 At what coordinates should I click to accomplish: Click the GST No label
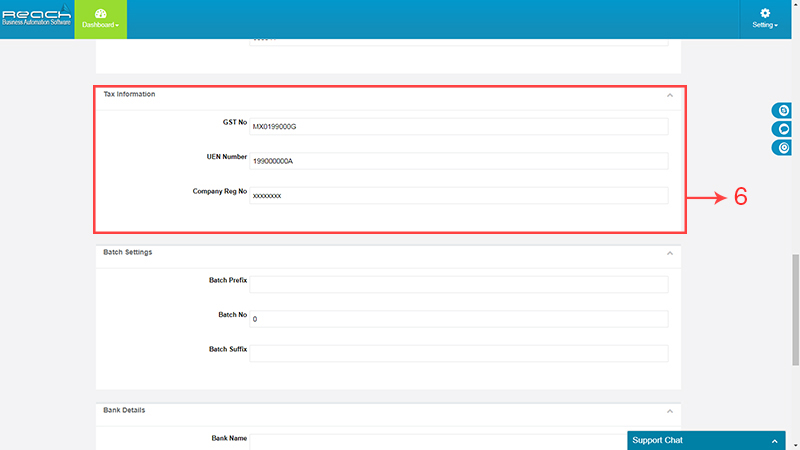pos(235,122)
